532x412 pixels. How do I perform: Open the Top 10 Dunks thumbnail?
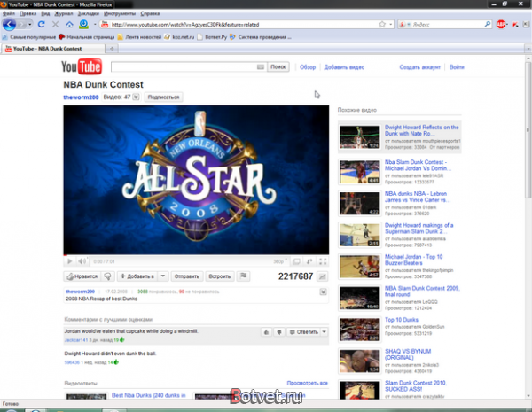point(360,330)
